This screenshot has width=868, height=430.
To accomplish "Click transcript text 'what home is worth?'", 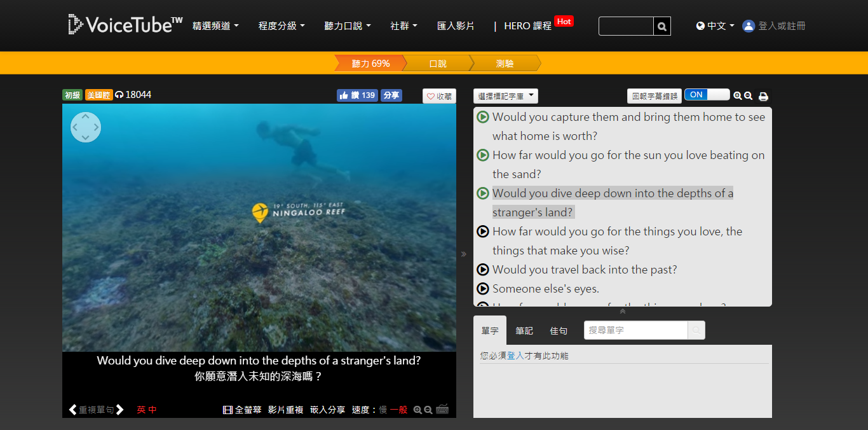I will [545, 136].
